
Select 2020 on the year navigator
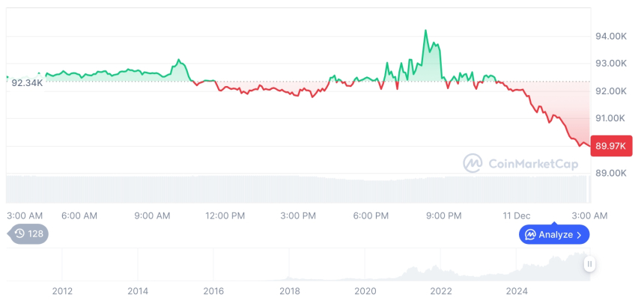pos(365,291)
